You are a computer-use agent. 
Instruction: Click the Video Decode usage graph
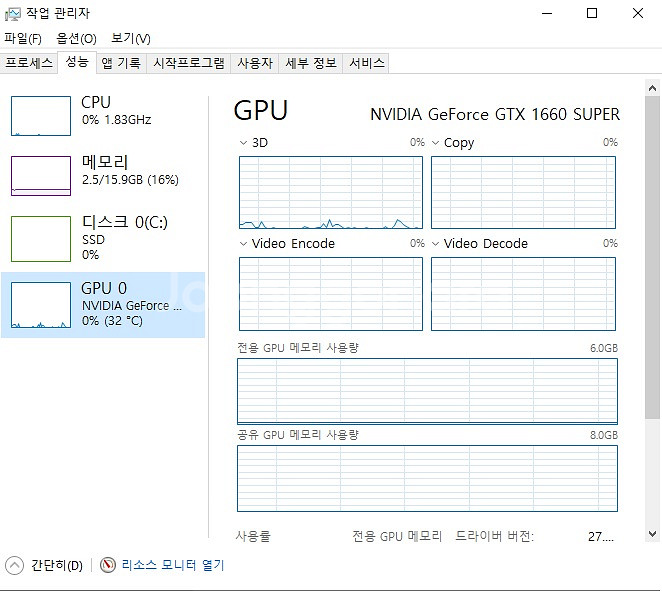pyautogui.click(x=524, y=294)
